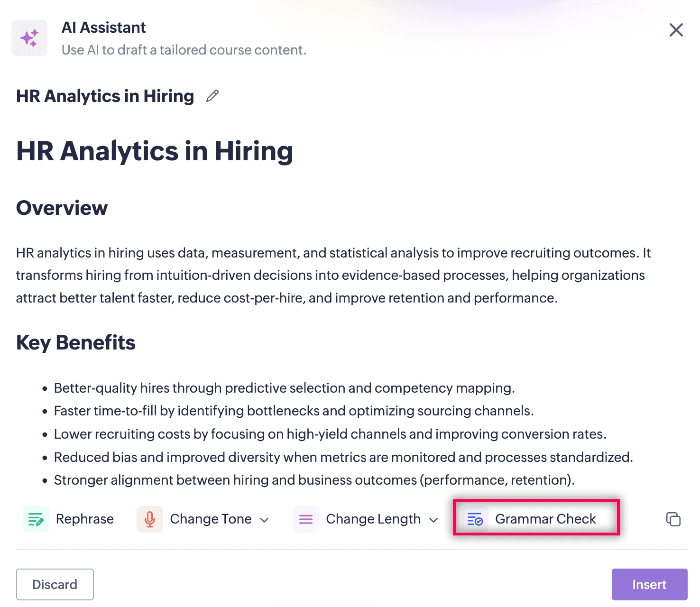700x607 pixels.
Task: Select the Rephrase option
Action: (x=84, y=519)
